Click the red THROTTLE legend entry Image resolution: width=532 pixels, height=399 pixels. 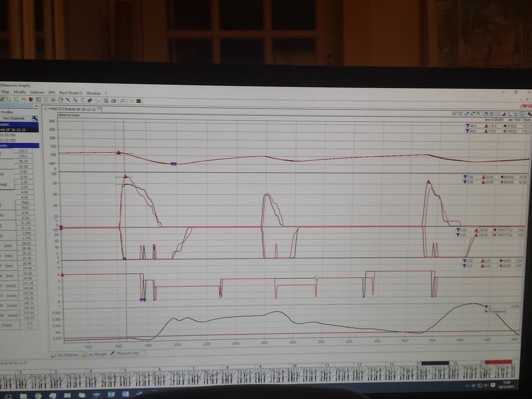pos(503,235)
